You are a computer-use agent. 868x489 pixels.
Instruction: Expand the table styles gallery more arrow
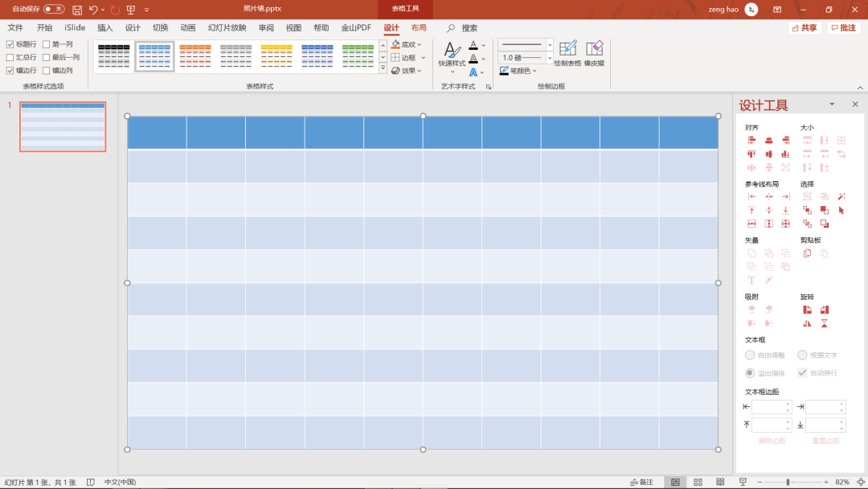coord(383,68)
